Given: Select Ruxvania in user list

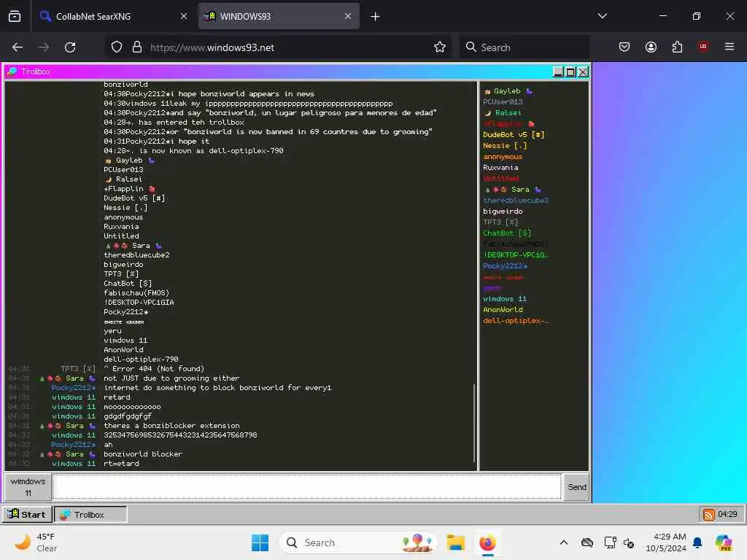Looking at the screenshot, I should [x=500, y=167].
